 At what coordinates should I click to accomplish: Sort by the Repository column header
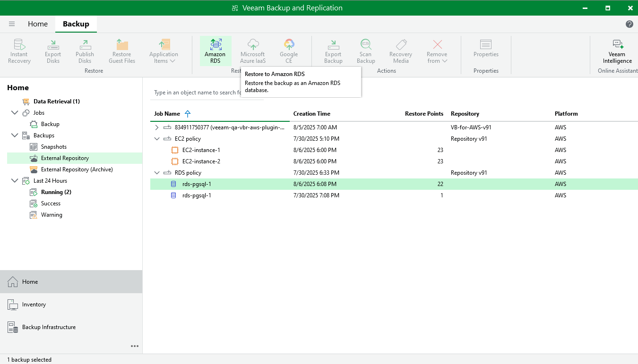pos(465,114)
